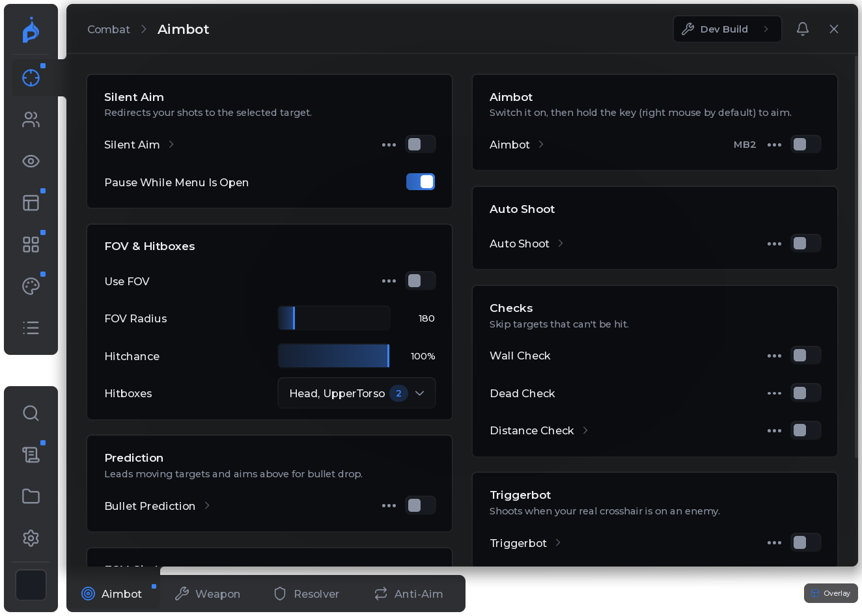The height and width of the screenshot is (616, 862).
Task: Enable the Distance Check toggle
Action: click(x=806, y=430)
